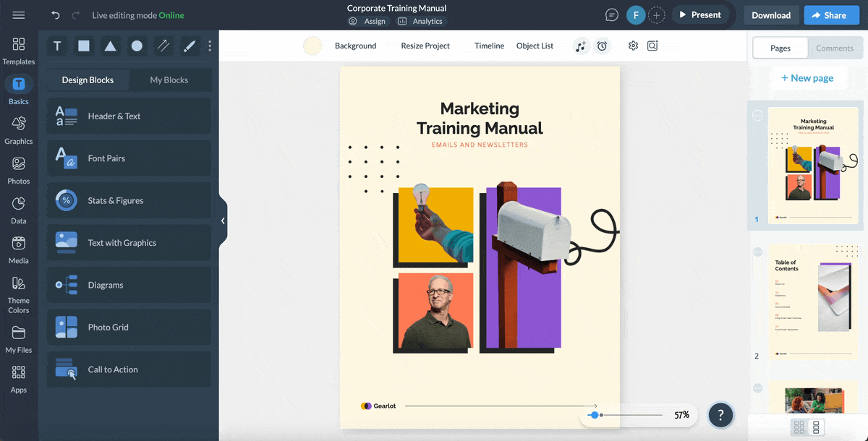Switch pages panel to list view
Image resolution: width=868 pixels, height=441 pixels.
tap(817, 427)
